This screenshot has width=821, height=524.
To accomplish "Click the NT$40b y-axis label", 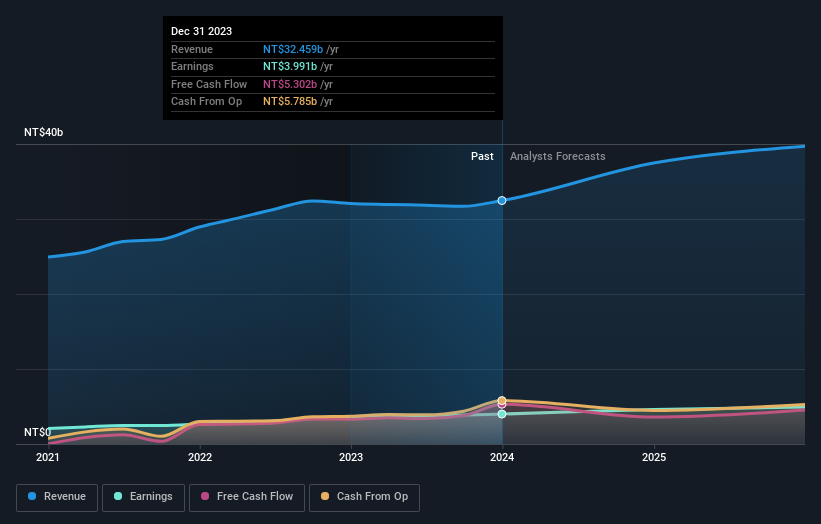I will pyautogui.click(x=43, y=132).
